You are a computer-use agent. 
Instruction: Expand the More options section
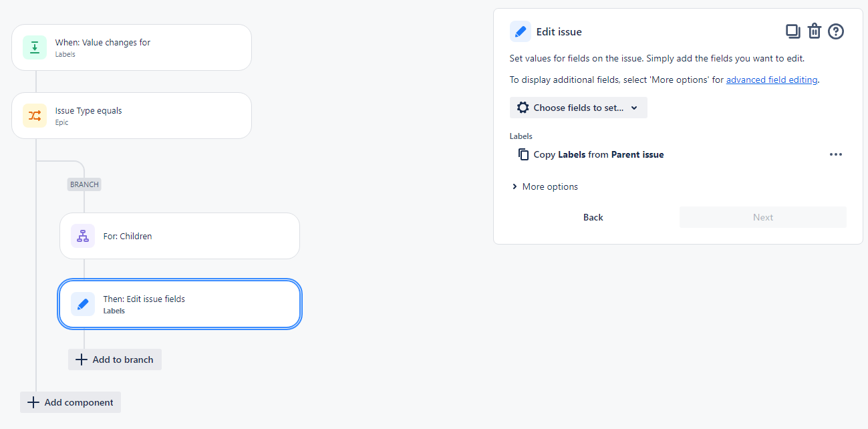(545, 186)
